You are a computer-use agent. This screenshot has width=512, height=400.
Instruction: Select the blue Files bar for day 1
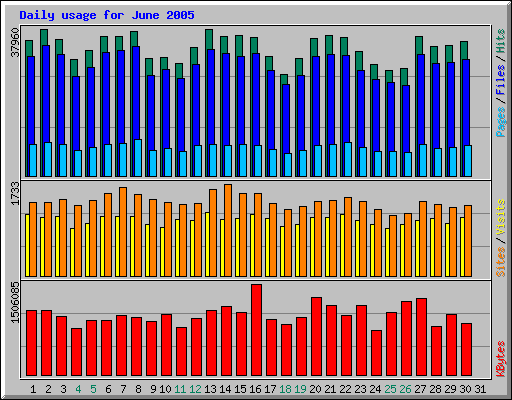[31, 100]
